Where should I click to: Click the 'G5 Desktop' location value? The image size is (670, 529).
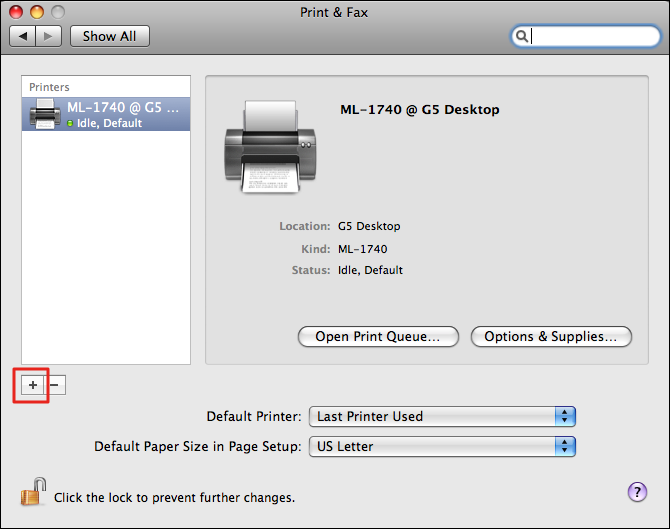(x=369, y=226)
